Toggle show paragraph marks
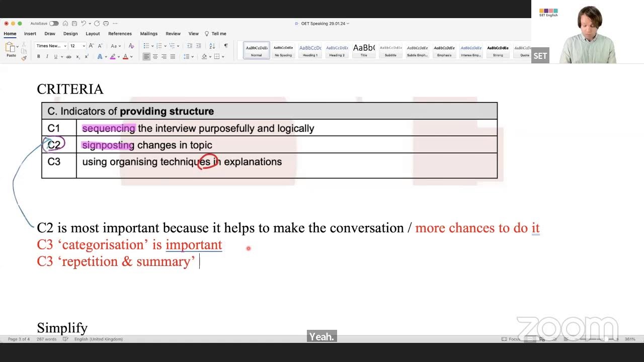This screenshot has width=644, height=362. pyautogui.click(x=226, y=46)
